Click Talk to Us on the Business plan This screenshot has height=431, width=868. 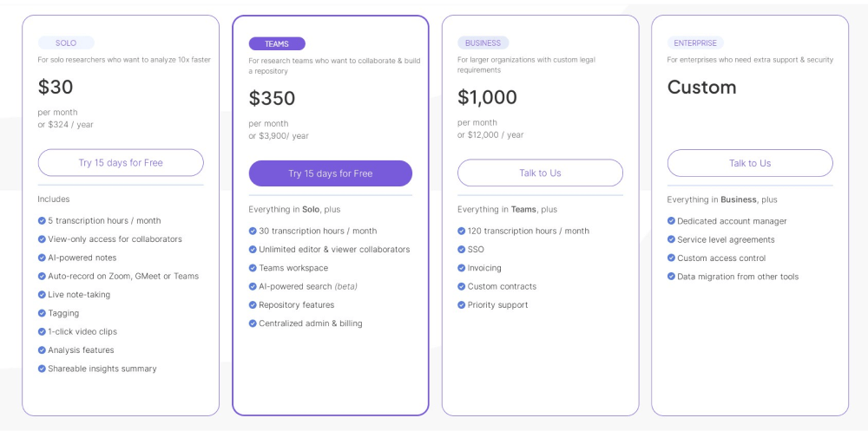540,173
